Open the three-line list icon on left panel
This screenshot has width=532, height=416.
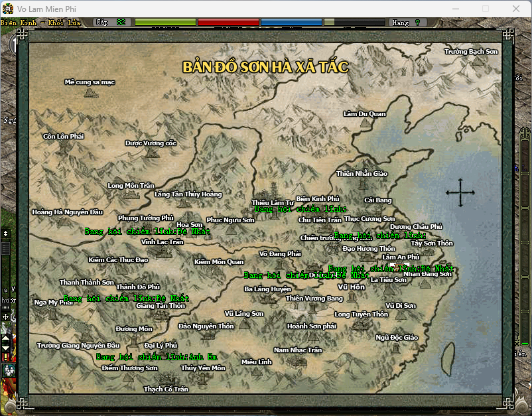tap(5, 247)
